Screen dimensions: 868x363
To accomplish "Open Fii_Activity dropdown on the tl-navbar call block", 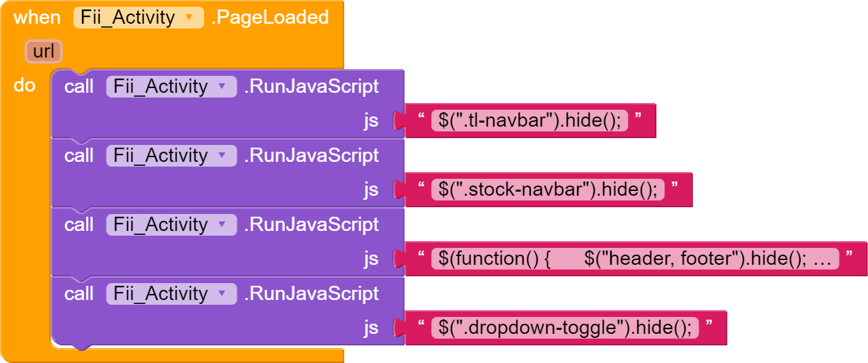I will 221,87.
